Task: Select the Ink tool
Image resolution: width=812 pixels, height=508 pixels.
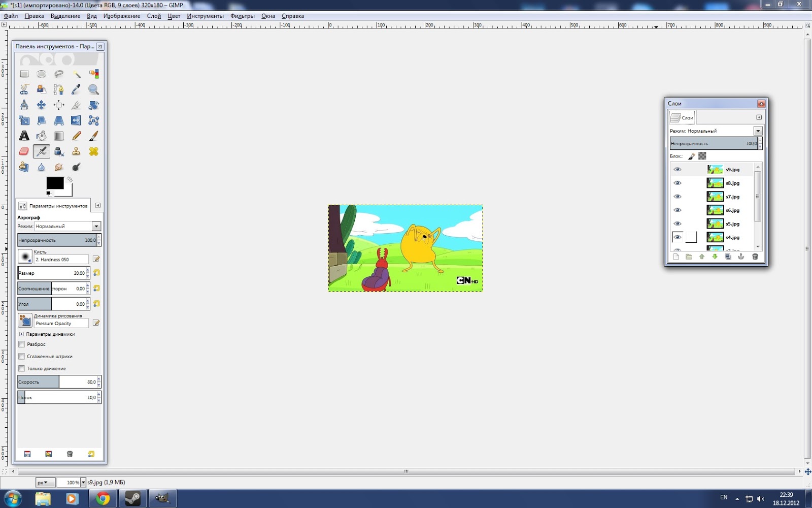Action: 59,151
